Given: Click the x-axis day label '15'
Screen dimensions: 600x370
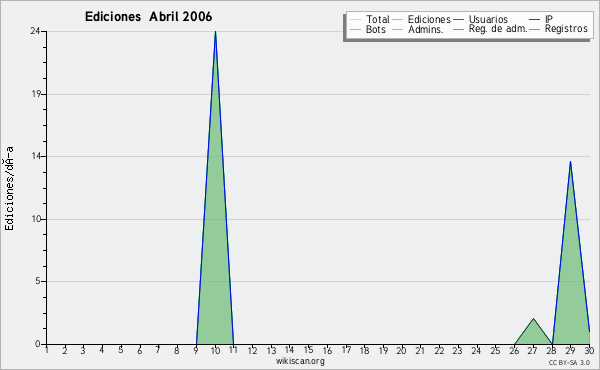Looking at the screenshot, I should 308,350.
